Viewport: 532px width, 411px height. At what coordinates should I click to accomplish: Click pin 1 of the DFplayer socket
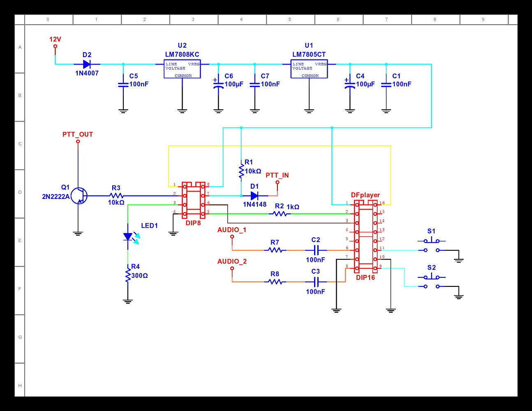[x=357, y=203]
